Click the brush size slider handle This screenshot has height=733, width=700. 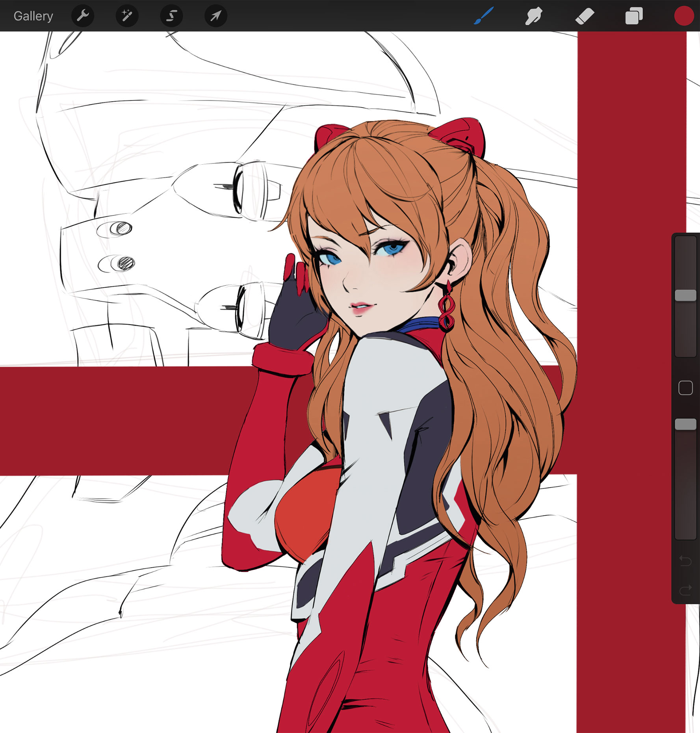coord(685,295)
